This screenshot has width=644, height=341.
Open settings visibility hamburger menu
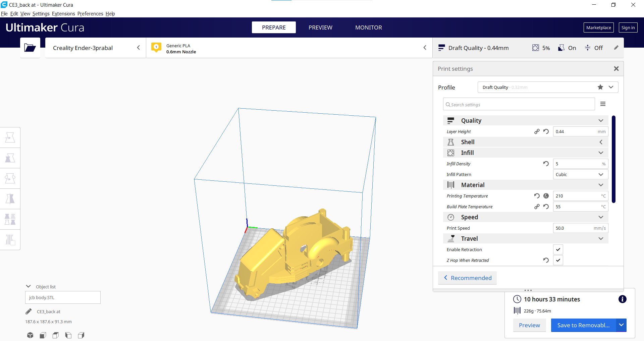point(603,104)
